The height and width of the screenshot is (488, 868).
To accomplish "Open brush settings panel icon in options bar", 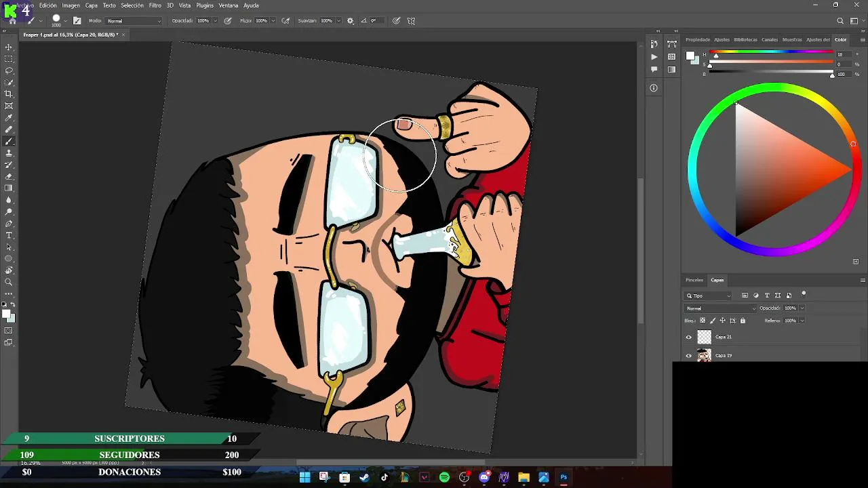I will 77,21.
